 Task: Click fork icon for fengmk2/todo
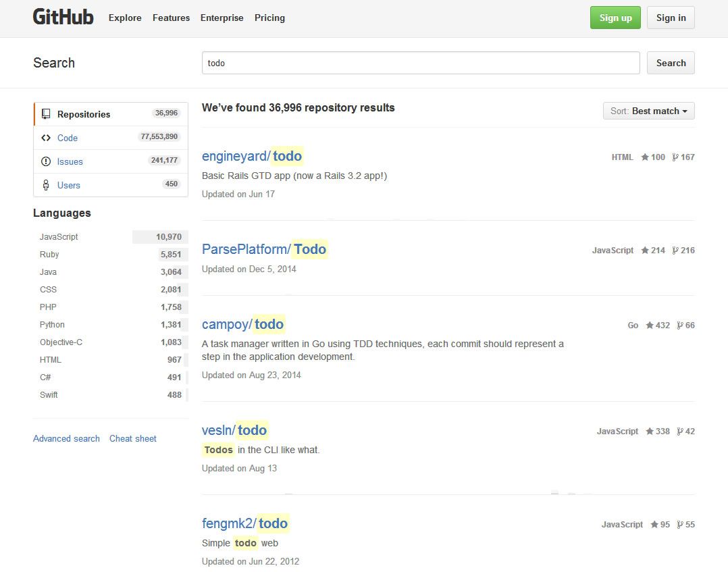pyautogui.click(x=679, y=524)
